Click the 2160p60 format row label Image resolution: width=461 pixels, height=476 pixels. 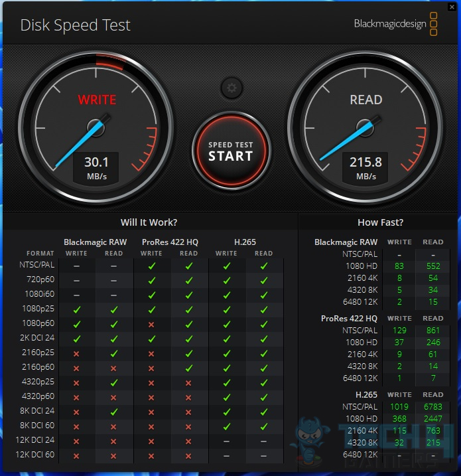coord(38,366)
